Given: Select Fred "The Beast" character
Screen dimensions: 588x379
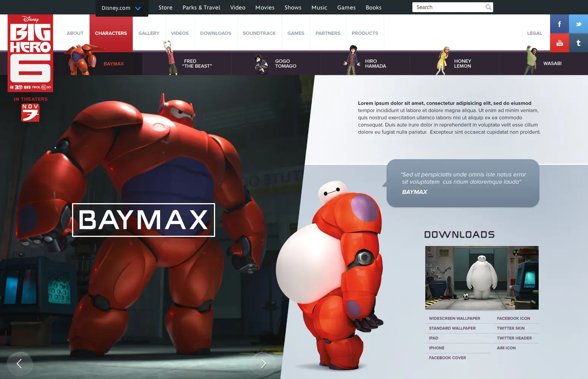Looking at the screenshot, I should pos(187,63).
